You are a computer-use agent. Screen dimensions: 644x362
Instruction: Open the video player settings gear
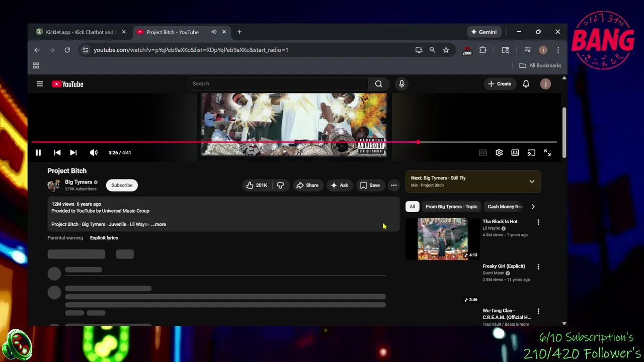pos(499,152)
